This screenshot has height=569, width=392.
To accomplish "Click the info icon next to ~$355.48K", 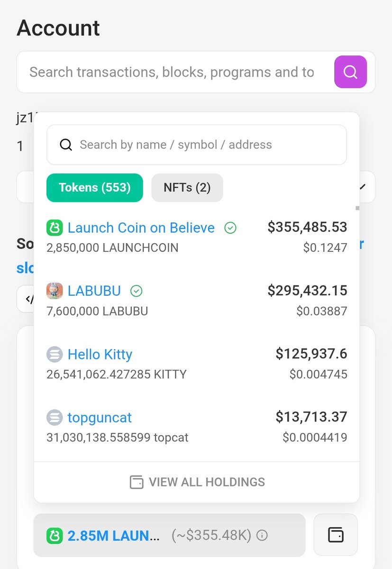I will [x=262, y=535].
